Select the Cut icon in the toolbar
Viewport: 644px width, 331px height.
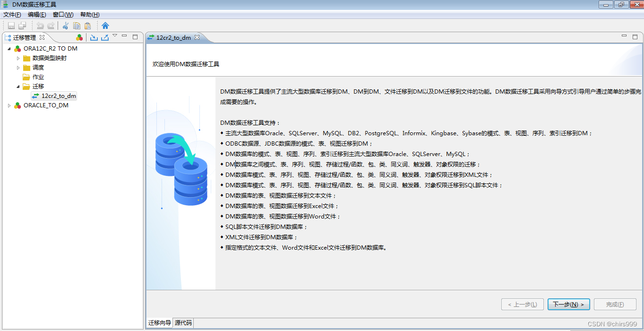66,26
